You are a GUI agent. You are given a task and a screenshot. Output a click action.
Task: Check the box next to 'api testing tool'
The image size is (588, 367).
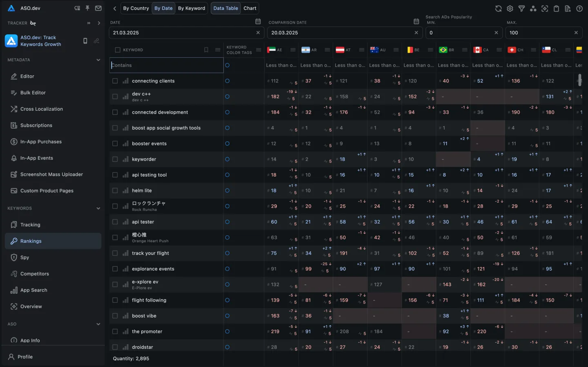(x=115, y=175)
